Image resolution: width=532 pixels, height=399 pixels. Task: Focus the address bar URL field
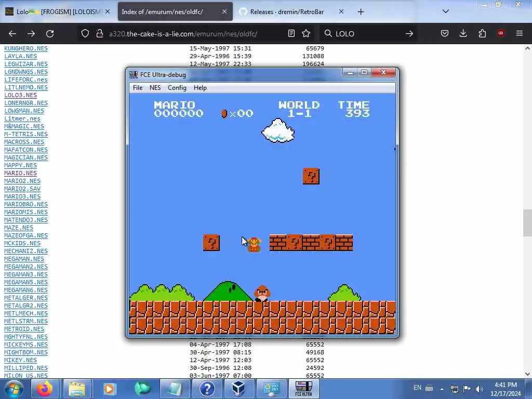click(x=183, y=34)
